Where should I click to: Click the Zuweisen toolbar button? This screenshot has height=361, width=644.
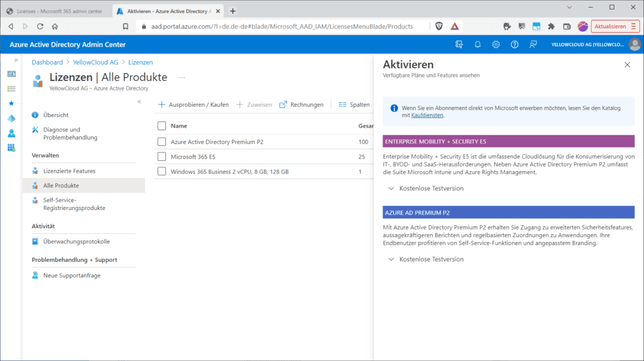[254, 105]
